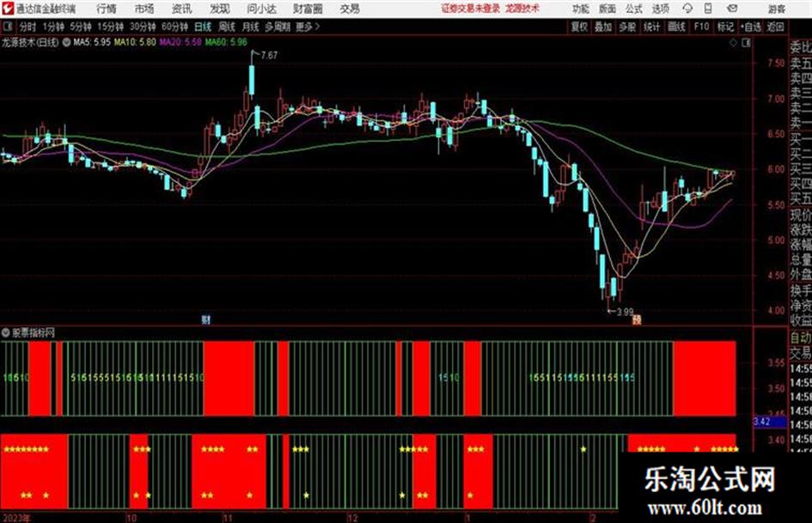Open the 公式 menu
This screenshot has width=812, height=523.
click(634, 9)
